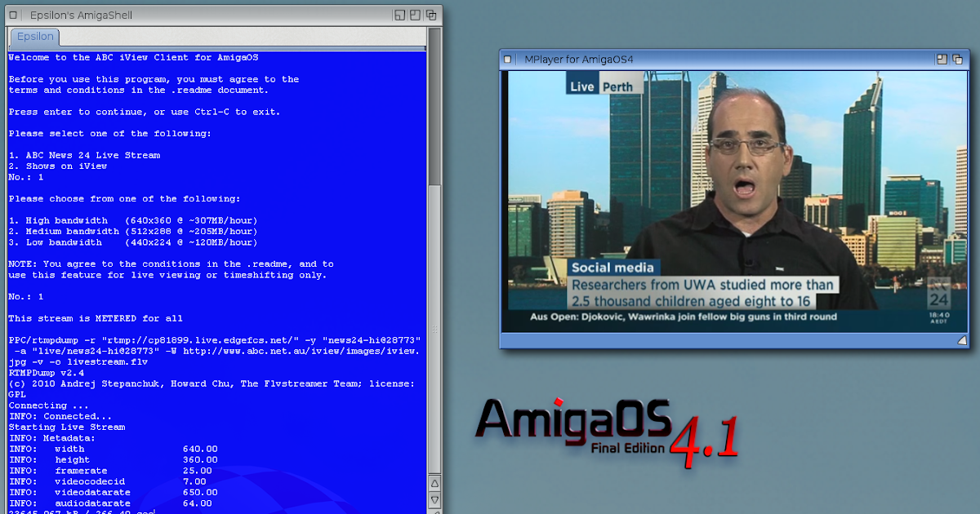
Task: Click 'This stream is METERED for all'
Action: click(96, 318)
